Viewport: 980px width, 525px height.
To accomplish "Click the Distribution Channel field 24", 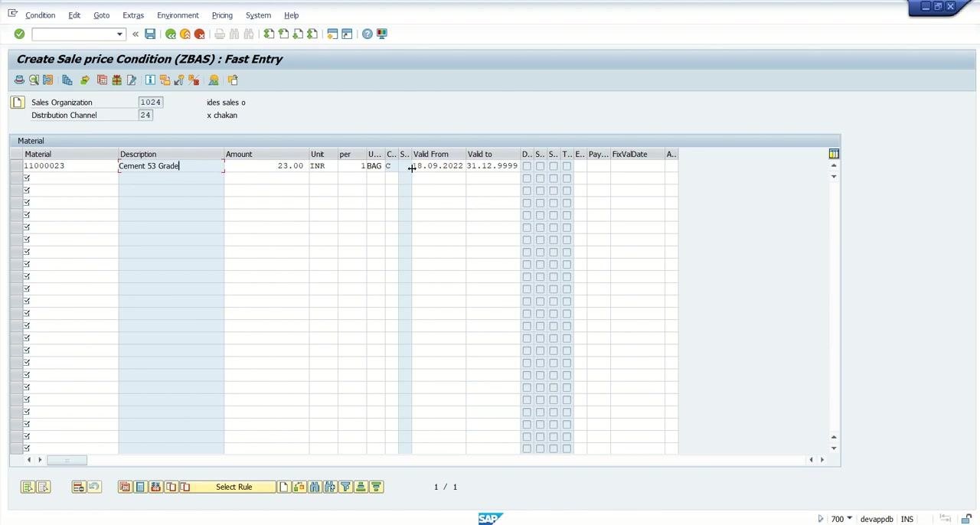I will tap(145, 115).
